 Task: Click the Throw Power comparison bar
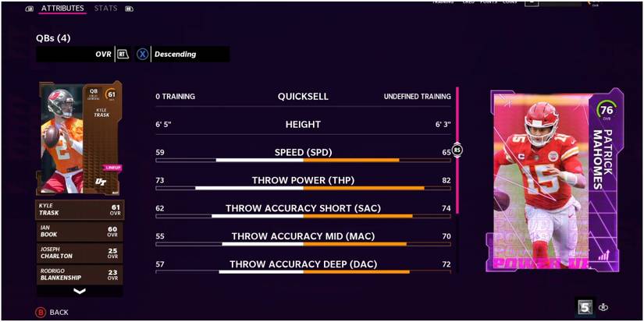point(303,188)
